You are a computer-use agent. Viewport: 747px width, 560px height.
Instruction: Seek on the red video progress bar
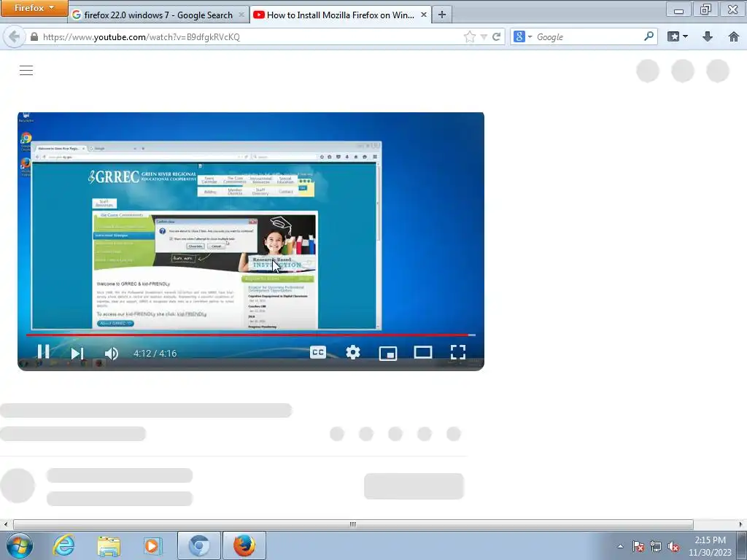coord(251,335)
